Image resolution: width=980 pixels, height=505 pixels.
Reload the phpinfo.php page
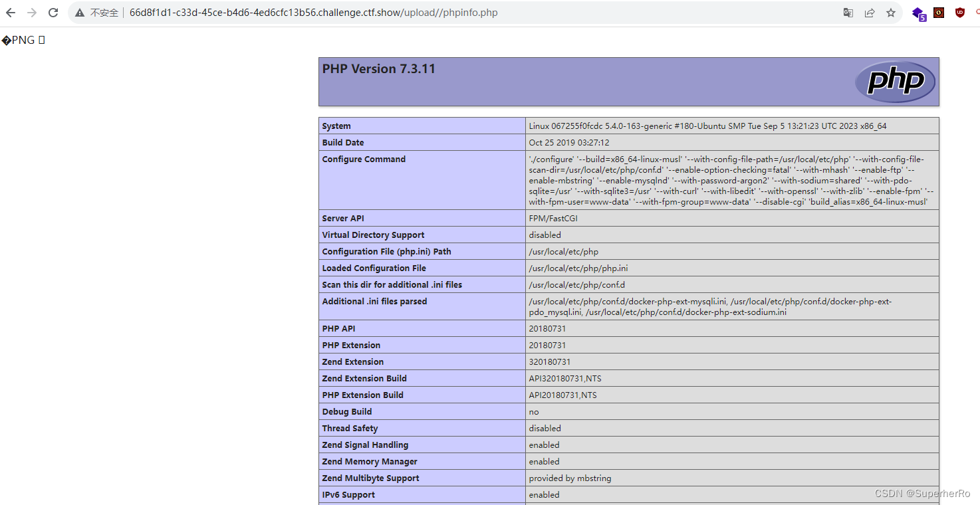coord(53,13)
